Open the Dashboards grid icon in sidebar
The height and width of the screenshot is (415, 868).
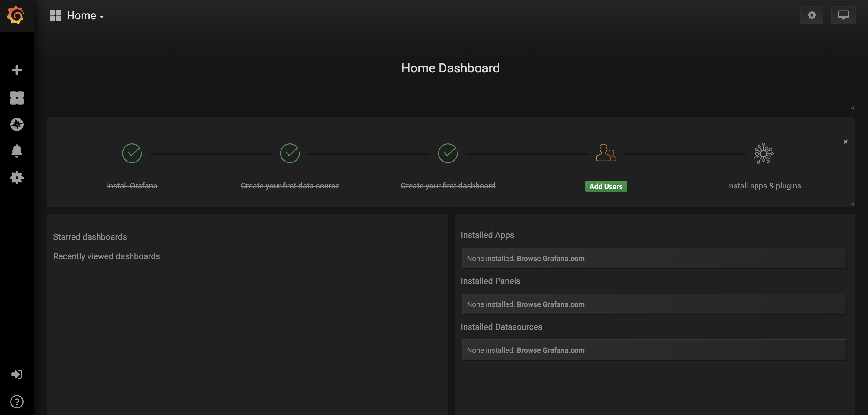[x=17, y=98]
